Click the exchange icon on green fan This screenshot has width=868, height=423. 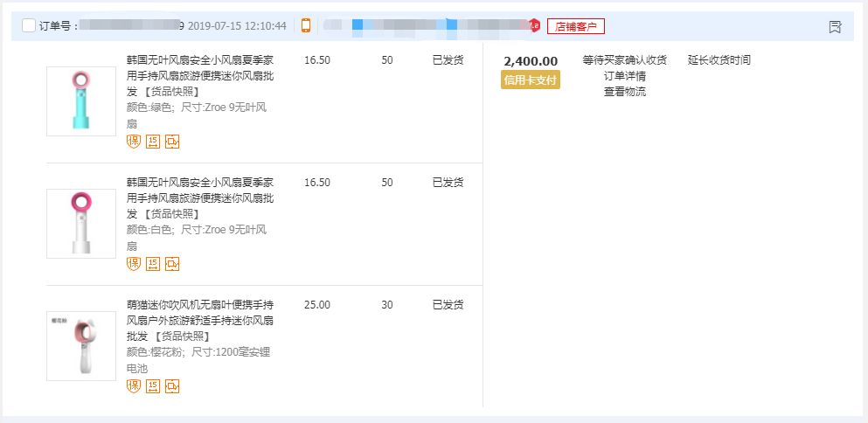172,142
